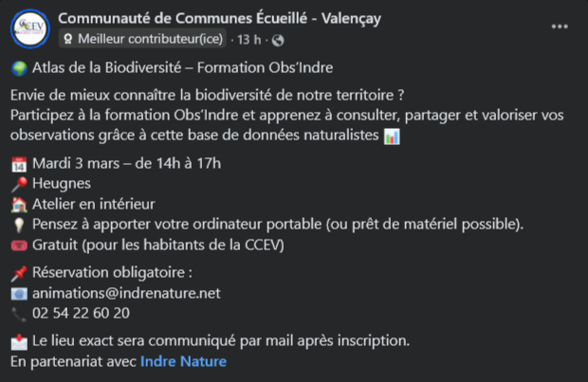Click the calendar emoji beside Mardi 3 mars

pos(19,164)
